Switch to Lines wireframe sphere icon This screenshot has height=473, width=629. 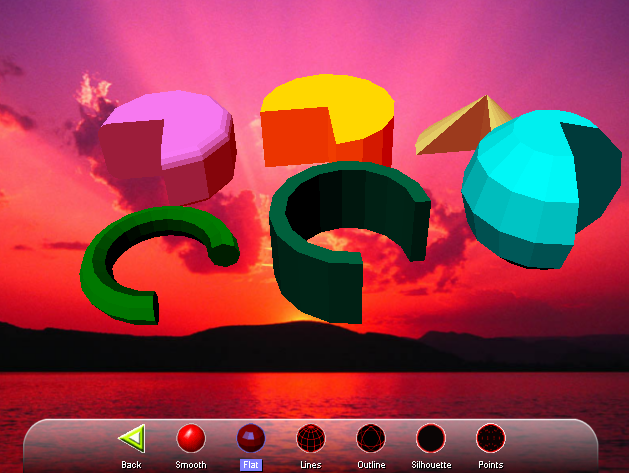tap(311, 438)
